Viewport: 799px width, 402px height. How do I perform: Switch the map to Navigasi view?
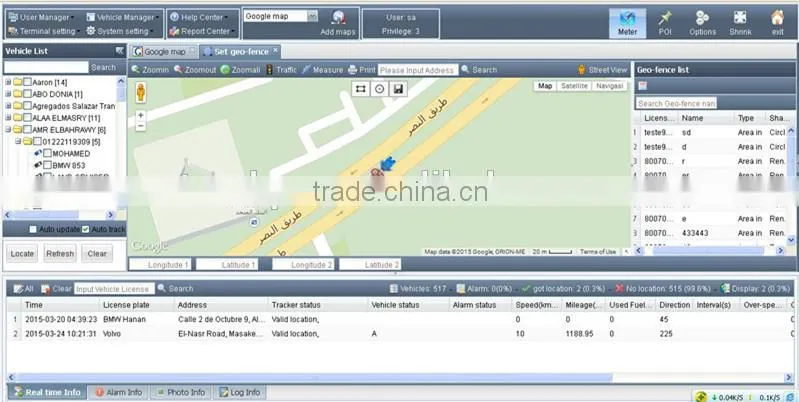(609, 86)
